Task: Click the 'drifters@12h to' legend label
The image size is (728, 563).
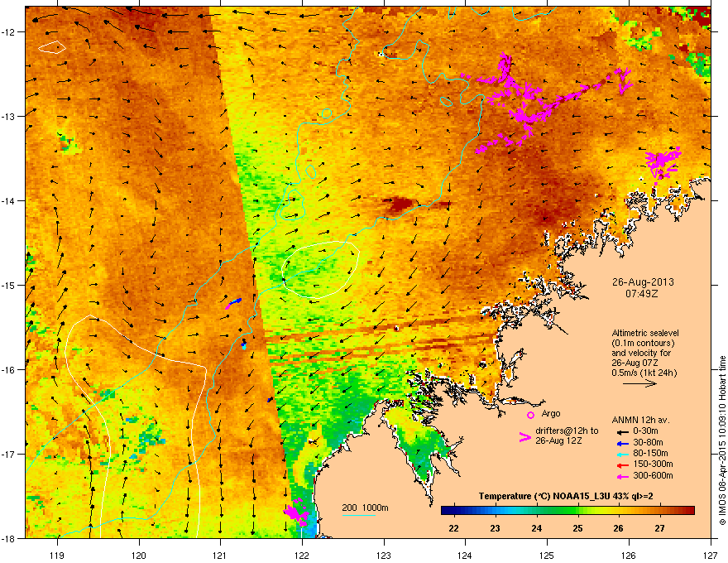Action: pos(567,431)
